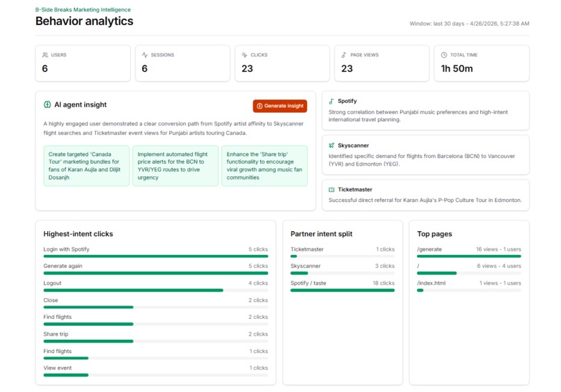Click the View event progress bar

[x=156, y=375]
